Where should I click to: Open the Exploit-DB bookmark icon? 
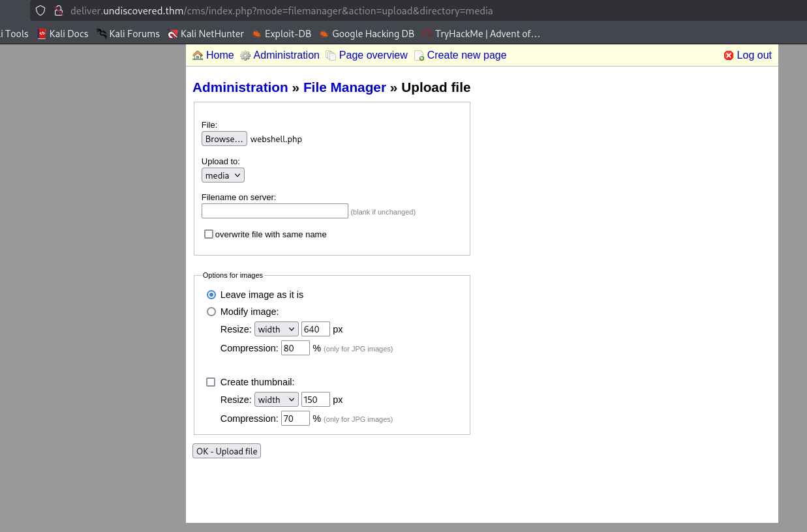[257, 34]
